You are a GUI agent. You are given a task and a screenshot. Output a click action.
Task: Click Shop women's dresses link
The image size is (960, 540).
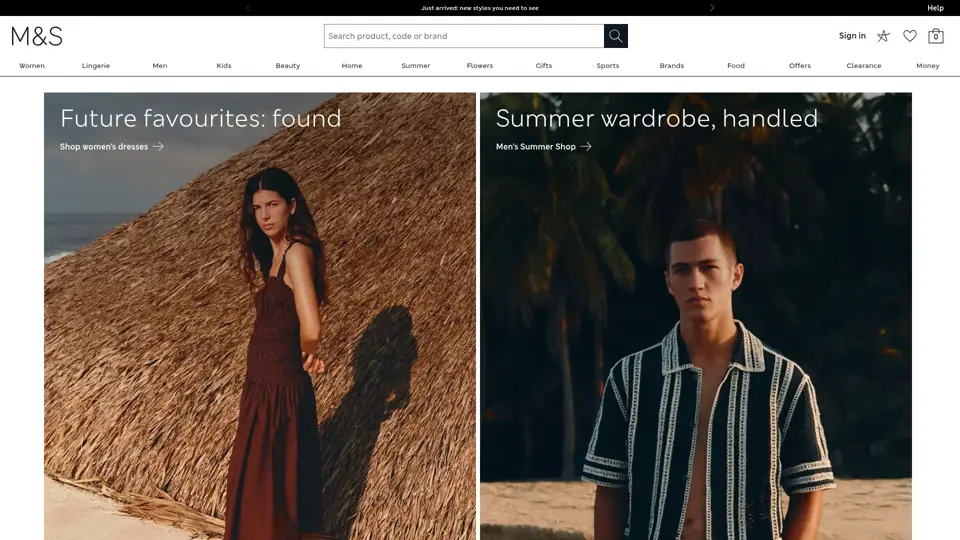(104, 146)
